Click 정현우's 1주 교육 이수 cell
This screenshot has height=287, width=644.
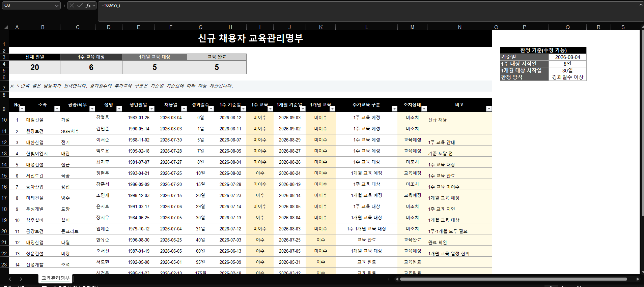coord(260,173)
